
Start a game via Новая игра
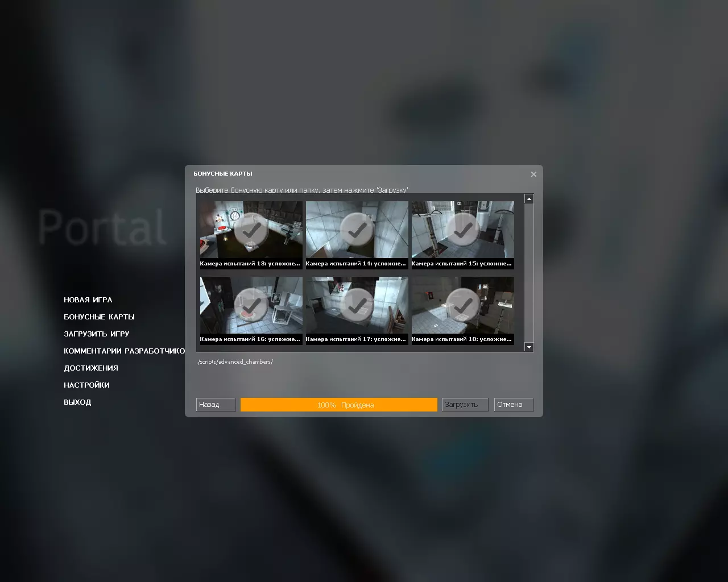pyautogui.click(x=88, y=300)
